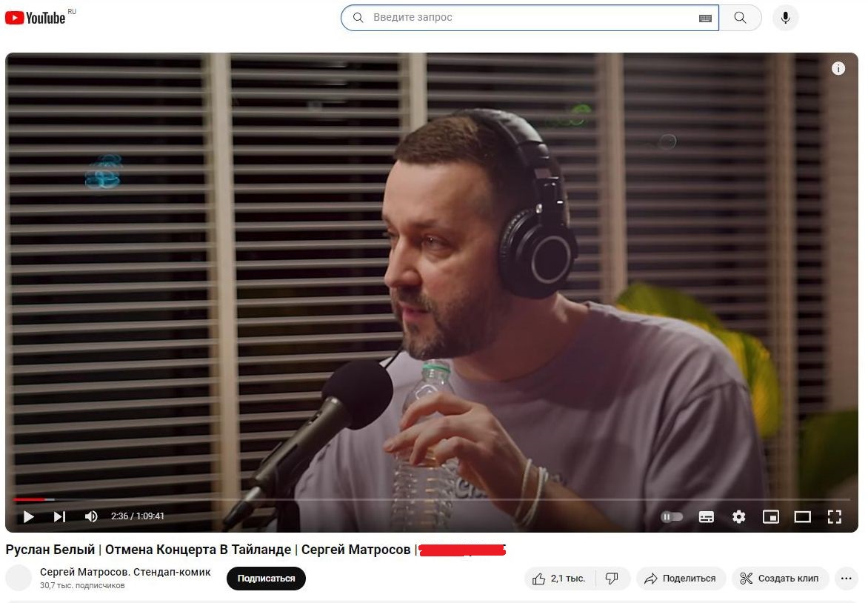Click the YouTube logo home link
Screen dimensions: 868x603
(36, 18)
